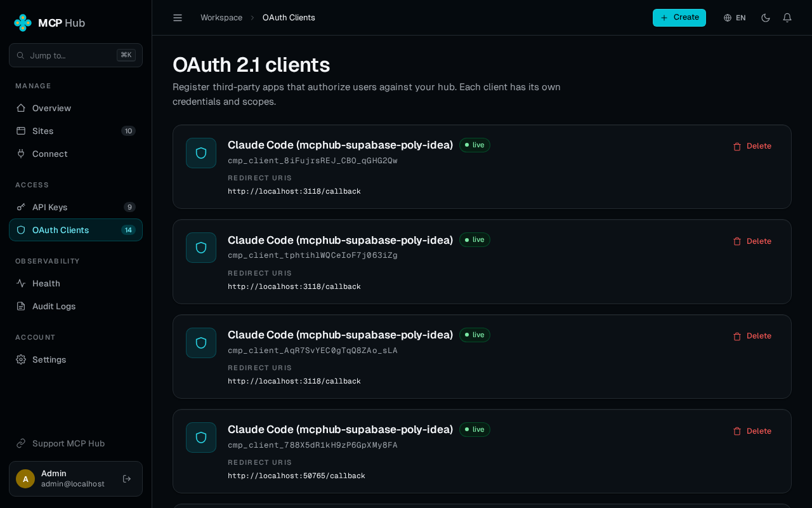Click the MCP Hub logo icon
The image size is (812, 508).
[23, 23]
